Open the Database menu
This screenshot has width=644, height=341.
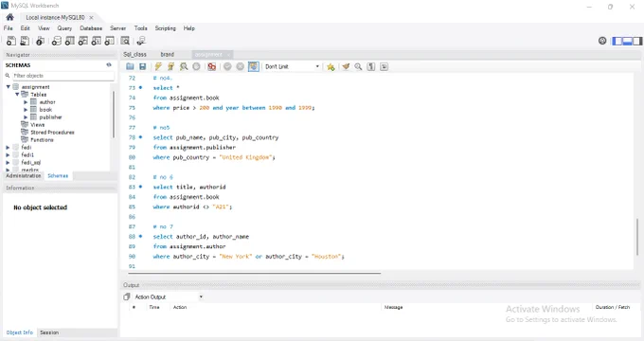click(91, 27)
